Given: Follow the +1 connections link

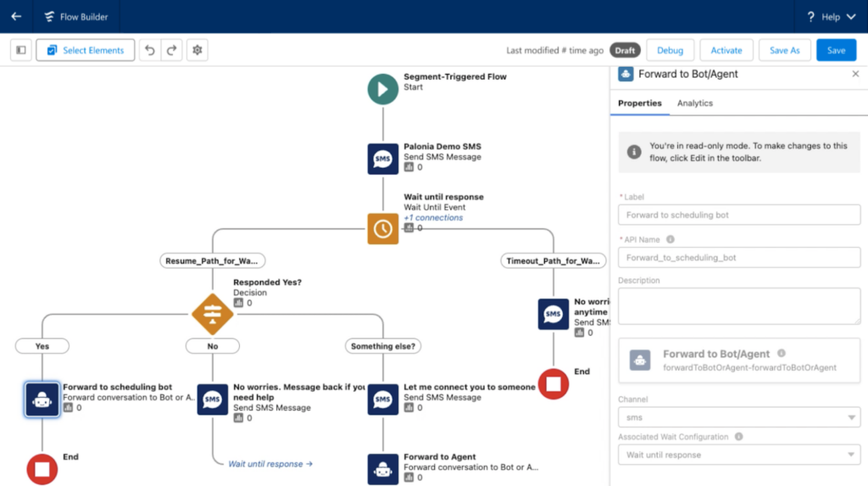Looking at the screenshot, I should (433, 218).
